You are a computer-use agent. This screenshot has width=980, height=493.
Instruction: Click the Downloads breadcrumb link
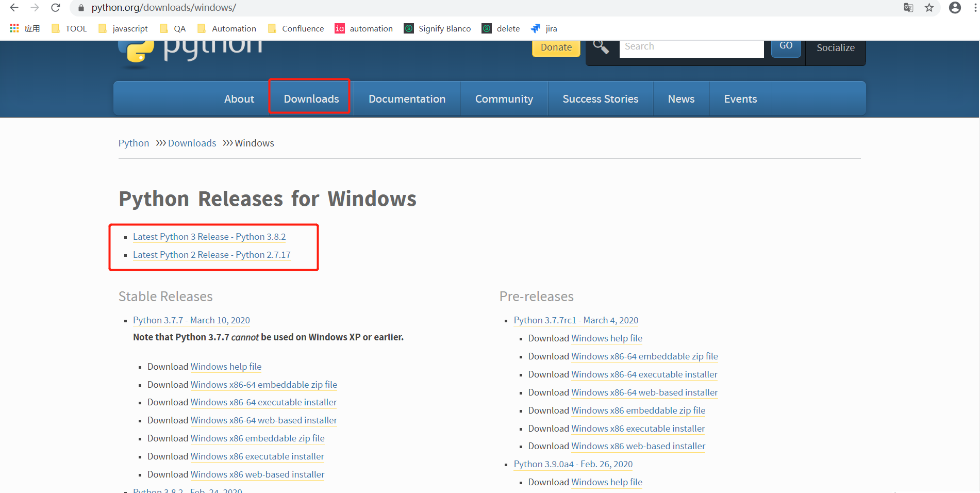pos(192,143)
